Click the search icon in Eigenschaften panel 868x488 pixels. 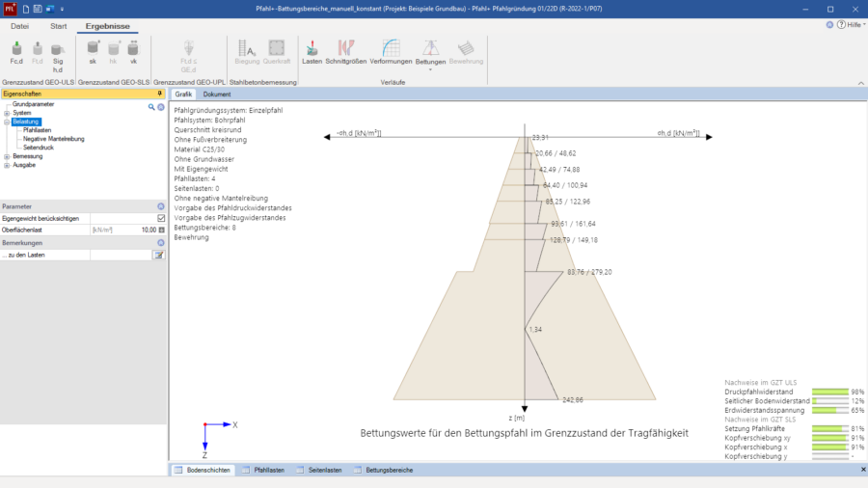151,107
